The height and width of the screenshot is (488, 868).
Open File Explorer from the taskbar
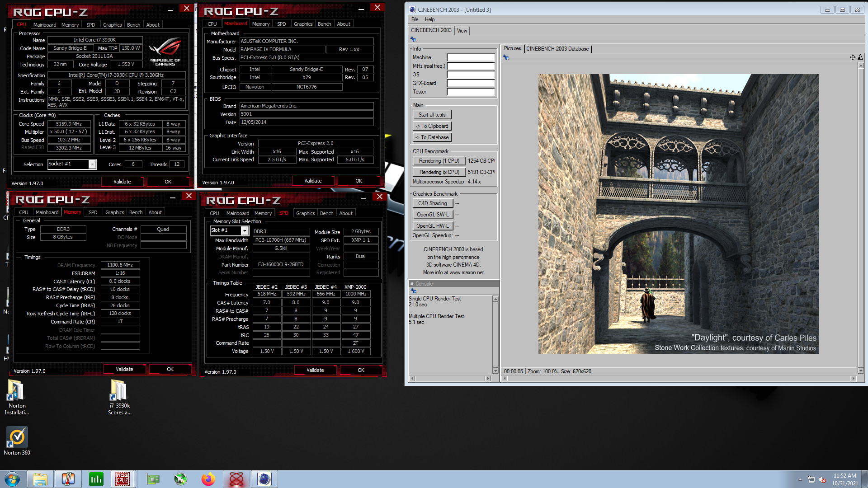coord(40,479)
